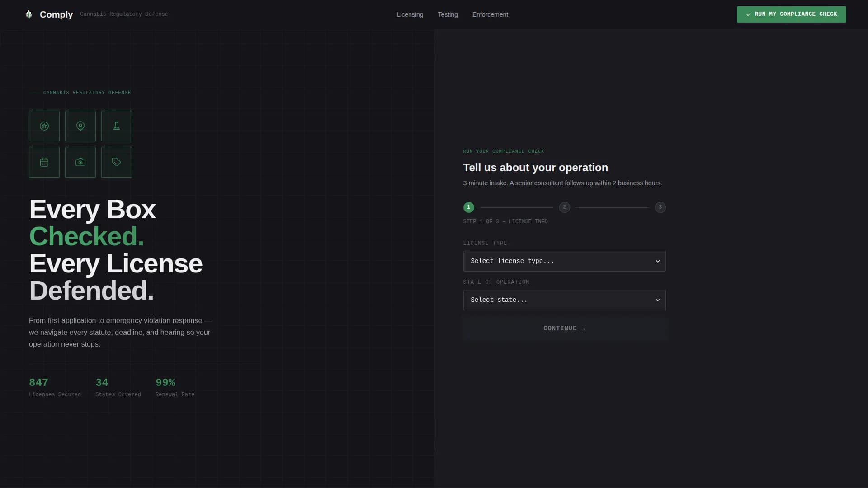The width and height of the screenshot is (868, 488).
Task: Click the Continue button
Action: pos(564,328)
